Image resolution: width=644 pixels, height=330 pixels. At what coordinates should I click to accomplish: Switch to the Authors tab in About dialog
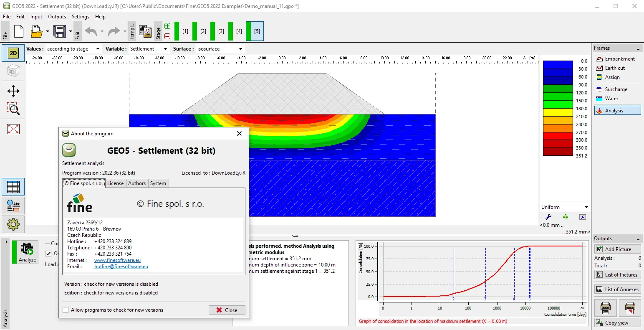tap(137, 183)
